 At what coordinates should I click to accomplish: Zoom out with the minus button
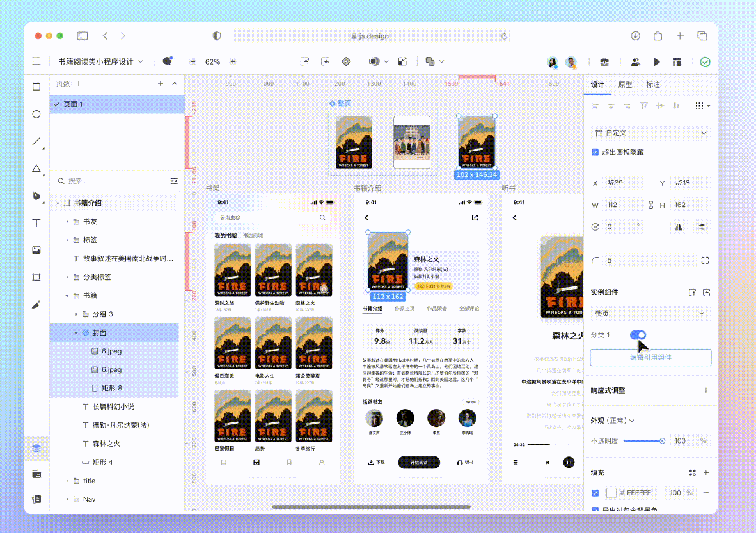(x=193, y=62)
